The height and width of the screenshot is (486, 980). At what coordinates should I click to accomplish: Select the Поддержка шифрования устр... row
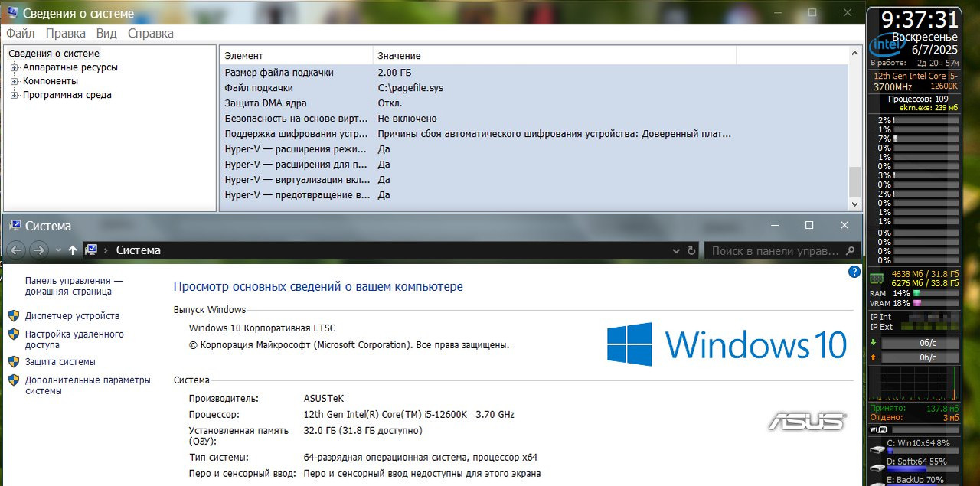tap(534, 134)
